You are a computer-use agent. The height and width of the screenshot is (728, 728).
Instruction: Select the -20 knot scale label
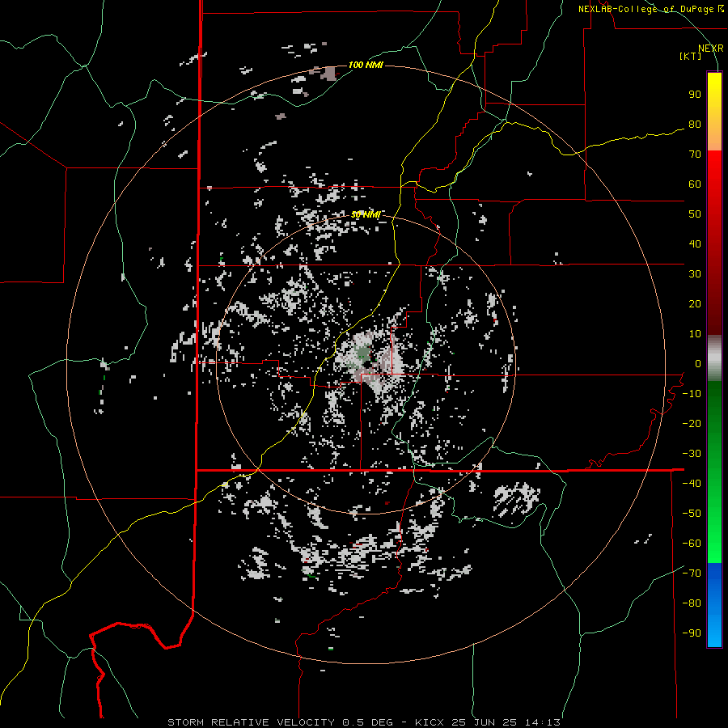(x=692, y=424)
